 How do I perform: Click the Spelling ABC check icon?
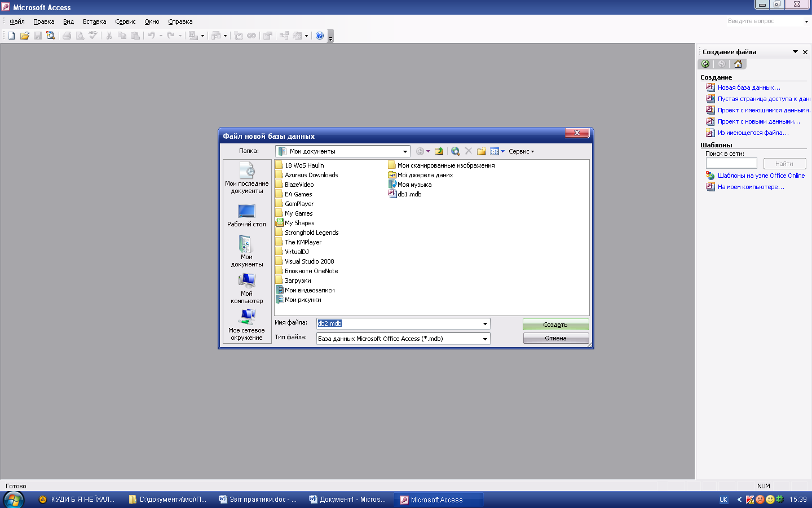tap(93, 36)
